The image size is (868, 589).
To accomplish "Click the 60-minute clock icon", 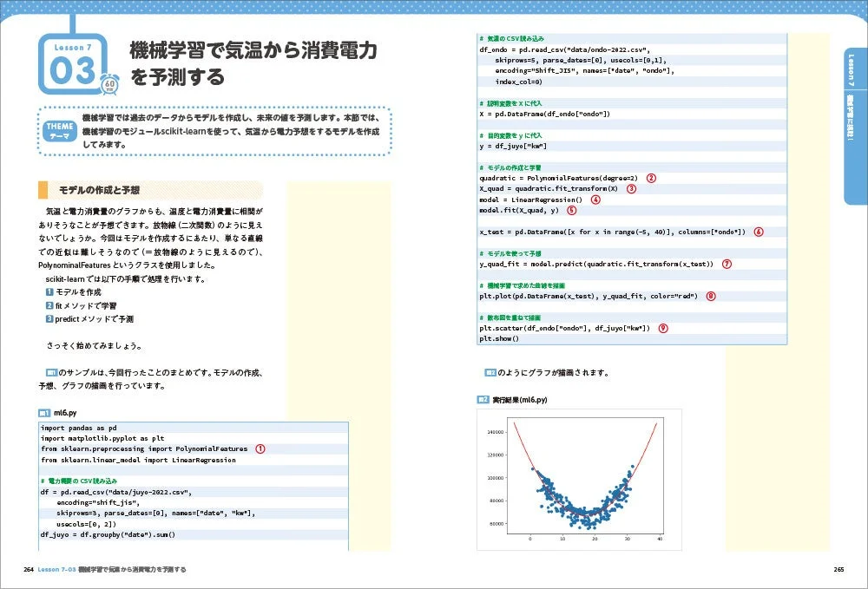I will (x=109, y=85).
